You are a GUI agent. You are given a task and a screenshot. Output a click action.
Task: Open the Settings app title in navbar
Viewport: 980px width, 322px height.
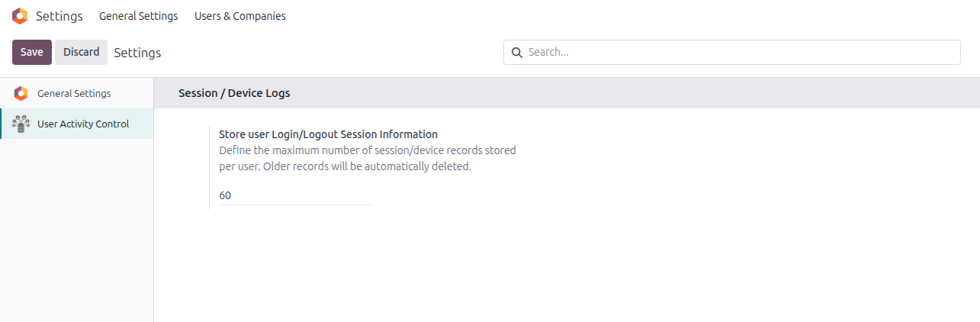coord(59,16)
